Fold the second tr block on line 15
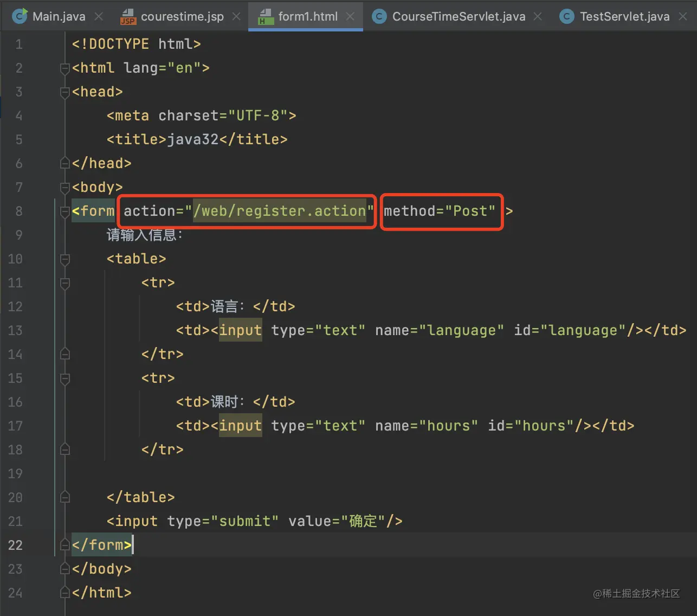Viewport: 697px width, 616px height. point(65,378)
